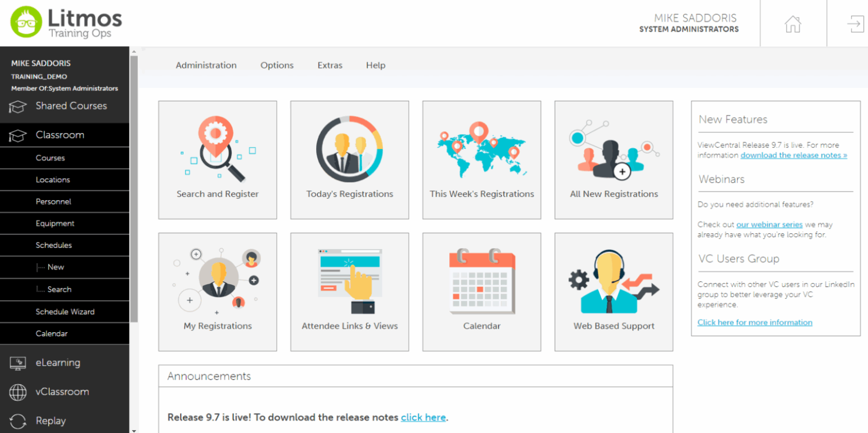
Task: Open All New Registrations tile
Action: click(613, 160)
